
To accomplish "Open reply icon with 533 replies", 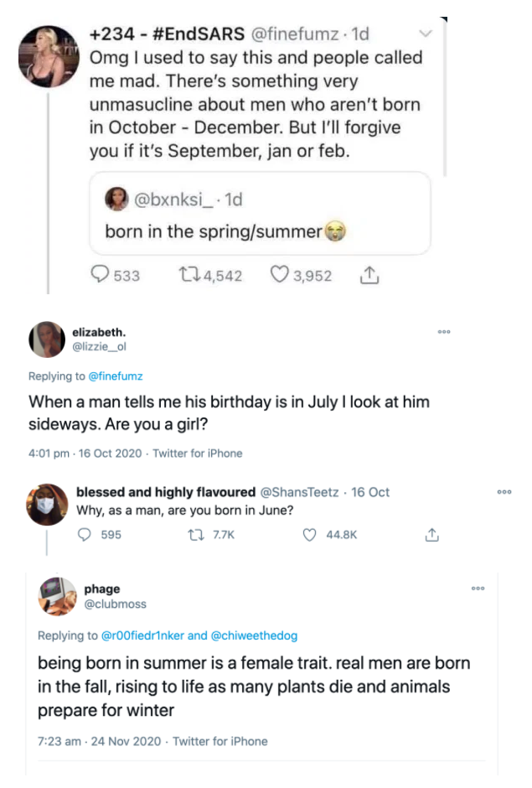I will coord(100,274).
